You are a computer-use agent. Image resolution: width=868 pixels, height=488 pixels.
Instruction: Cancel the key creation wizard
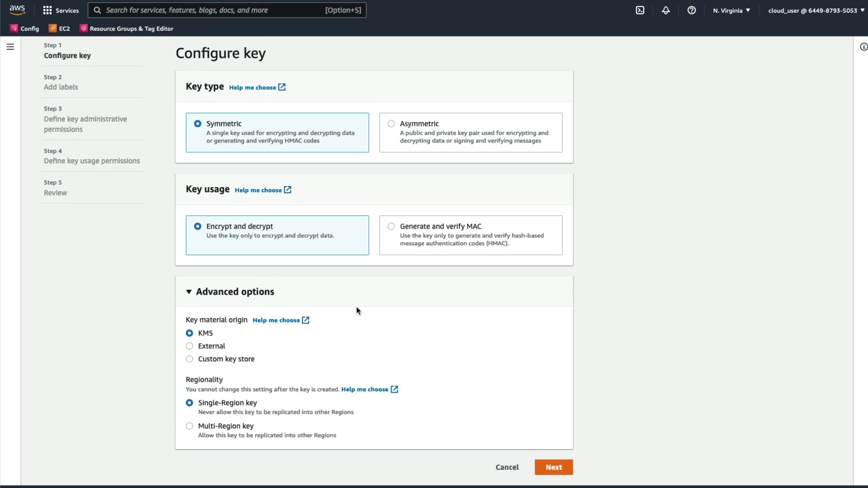click(x=507, y=467)
